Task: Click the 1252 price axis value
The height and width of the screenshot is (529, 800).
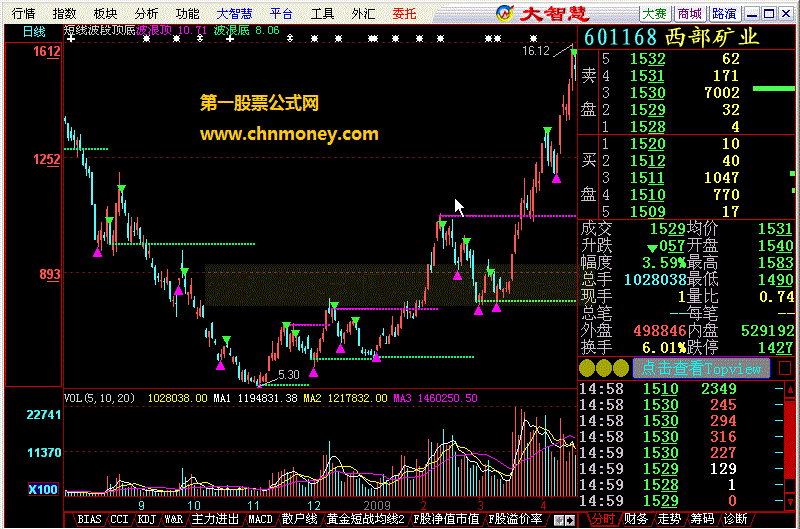Action: 46,160
